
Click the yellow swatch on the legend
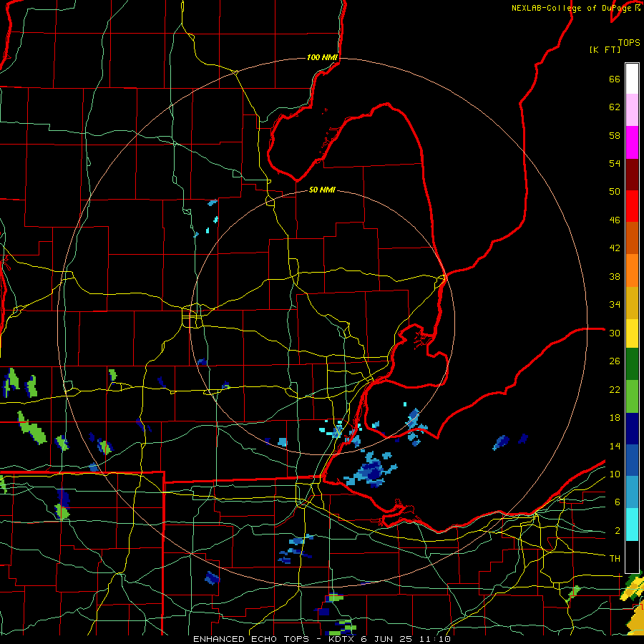[x=632, y=333]
